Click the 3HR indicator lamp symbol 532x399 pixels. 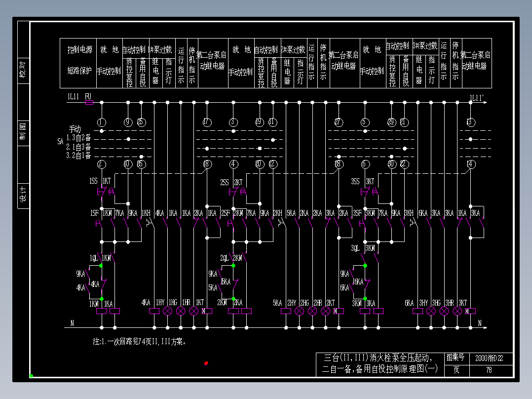coord(457,311)
